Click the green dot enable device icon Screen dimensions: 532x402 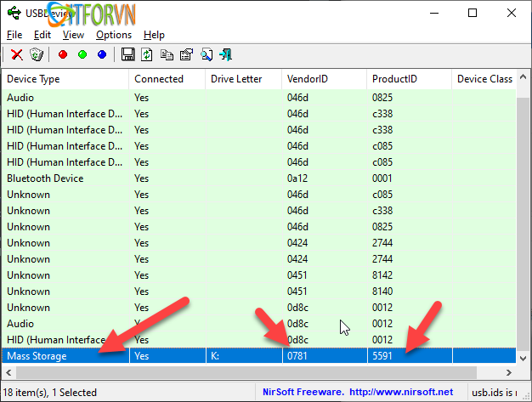pos(82,54)
